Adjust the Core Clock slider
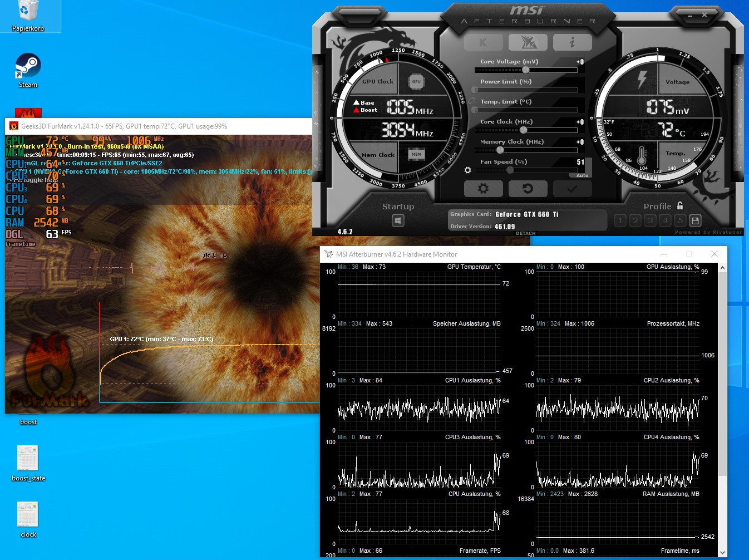Image resolution: width=749 pixels, height=560 pixels. (526, 130)
